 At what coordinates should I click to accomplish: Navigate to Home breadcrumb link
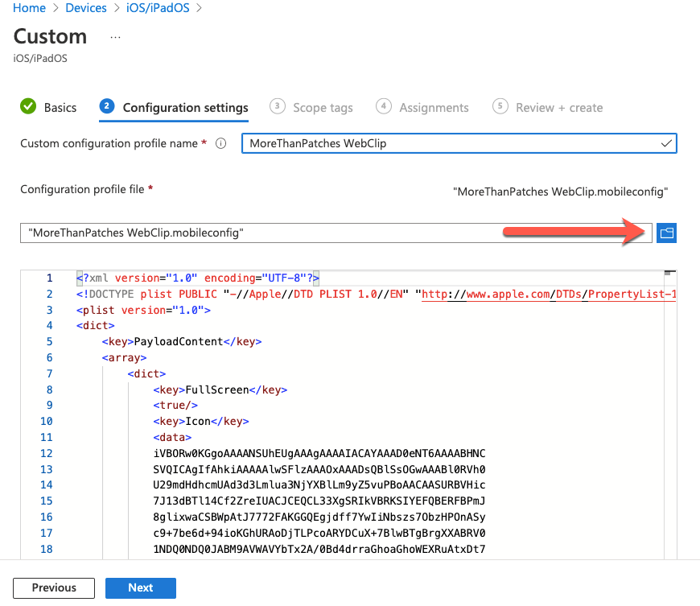pyautogui.click(x=29, y=8)
